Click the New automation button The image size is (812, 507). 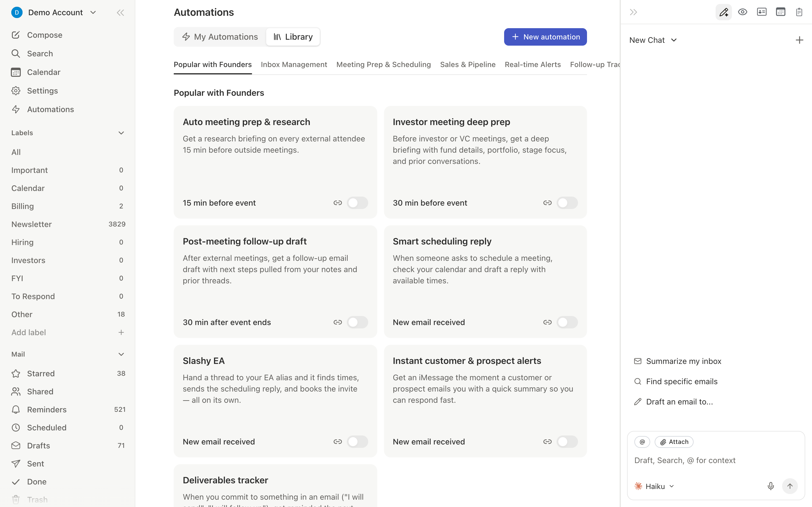pyautogui.click(x=545, y=37)
